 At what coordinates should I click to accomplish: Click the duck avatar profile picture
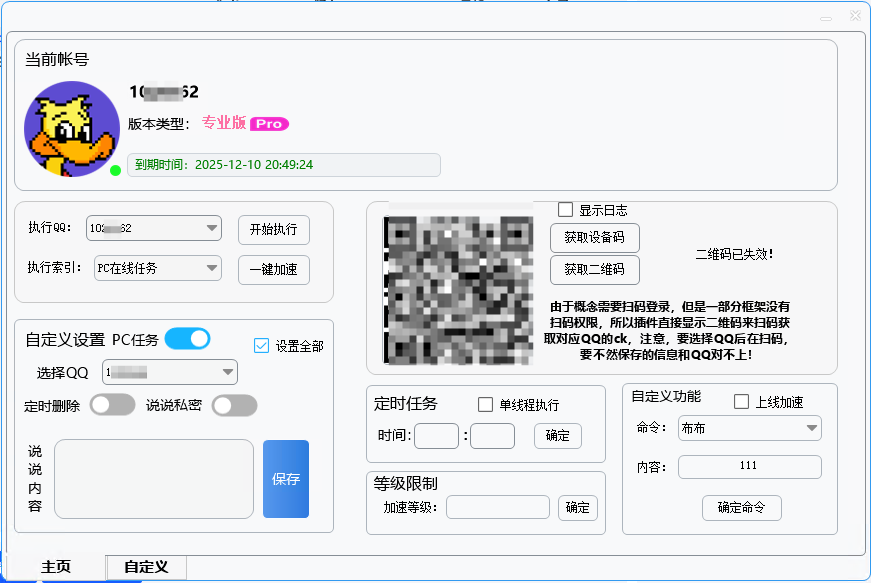pyautogui.click(x=72, y=129)
